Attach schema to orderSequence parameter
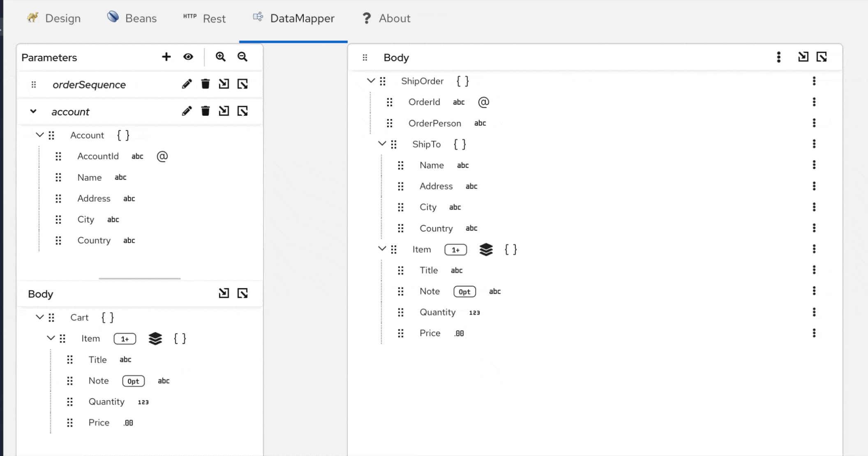 tap(224, 84)
